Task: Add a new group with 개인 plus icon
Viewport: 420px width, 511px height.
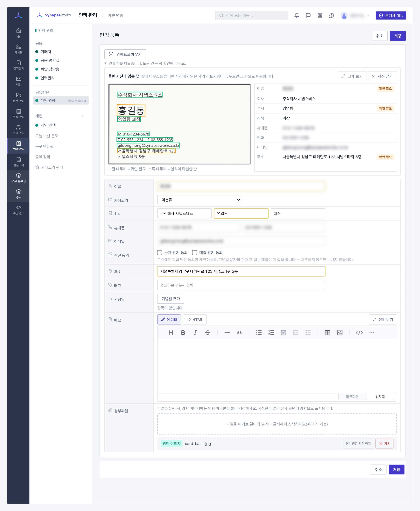Action: (82, 116)
